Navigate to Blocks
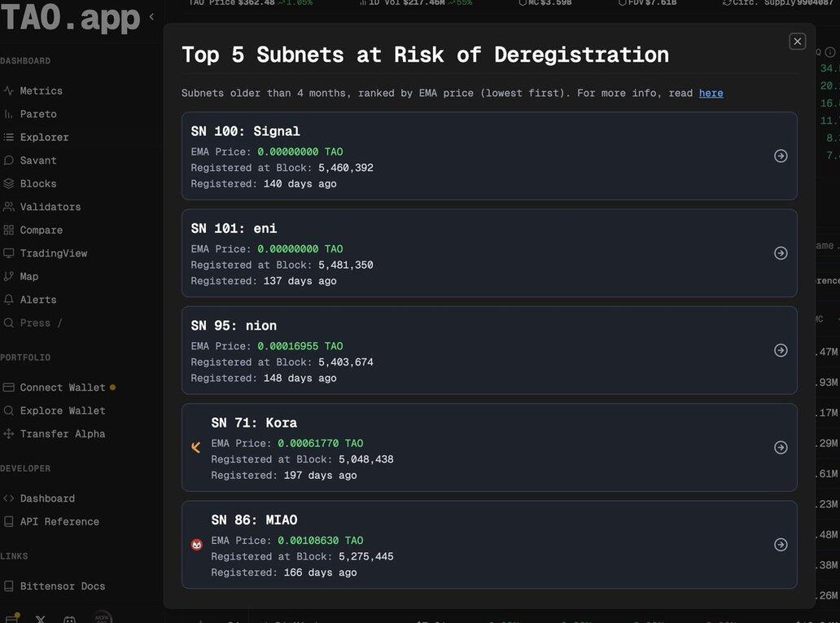The image size is (840, 623). coord(38,183)
